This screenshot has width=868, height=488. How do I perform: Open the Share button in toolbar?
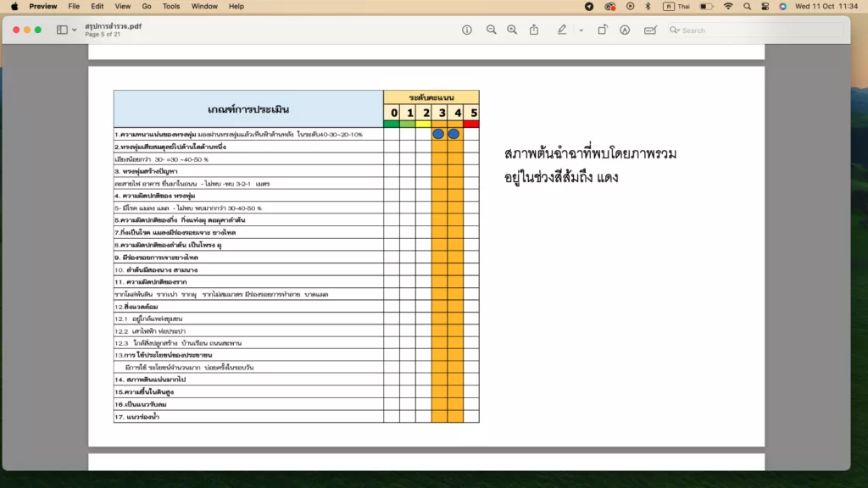(534, 30)
